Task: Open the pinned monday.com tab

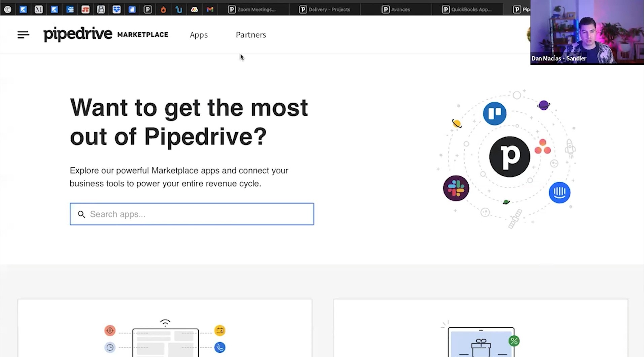Action: 194,9
